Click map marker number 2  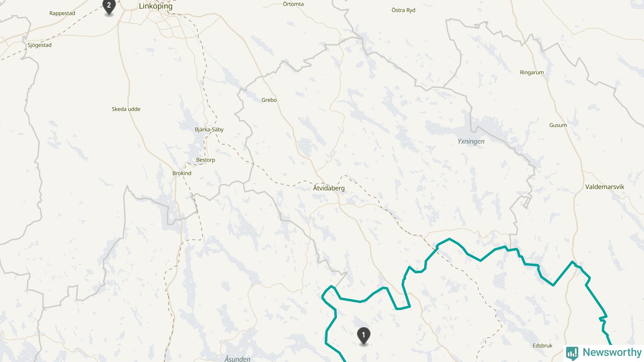coord(109,7)
